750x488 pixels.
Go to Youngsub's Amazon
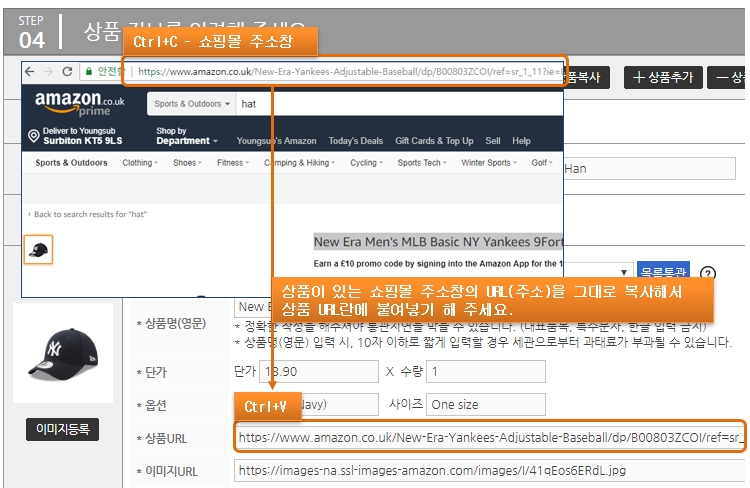point(276,141)
